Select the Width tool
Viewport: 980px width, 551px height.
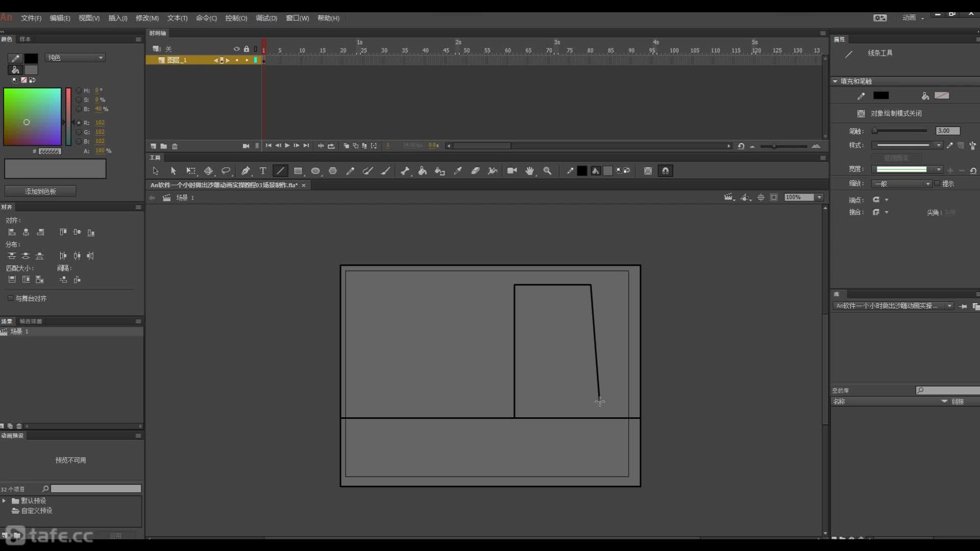493,171
